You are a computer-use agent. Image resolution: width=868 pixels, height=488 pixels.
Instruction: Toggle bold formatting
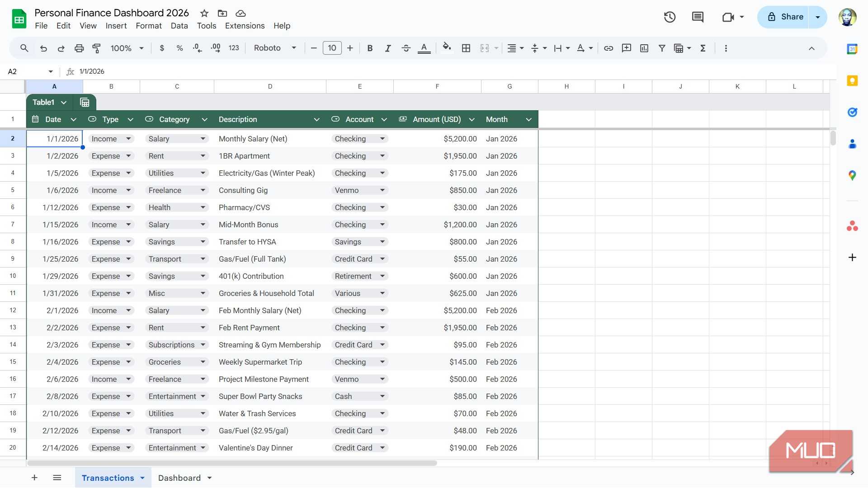[370, 48]
